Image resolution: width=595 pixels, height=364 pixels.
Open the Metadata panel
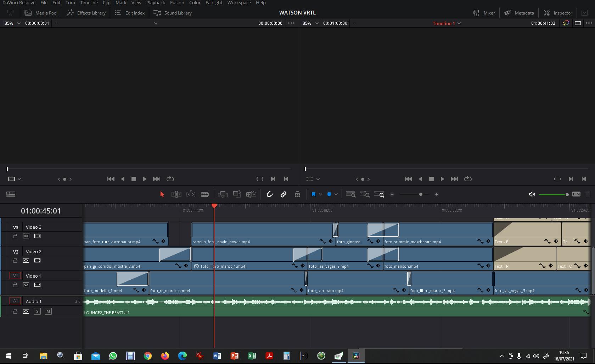point(519,13)
